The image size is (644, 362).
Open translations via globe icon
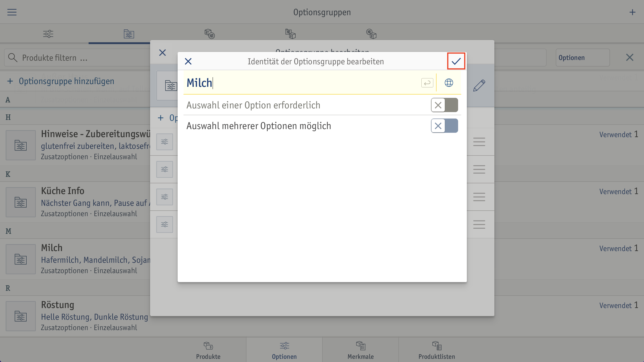pos(449,82)
